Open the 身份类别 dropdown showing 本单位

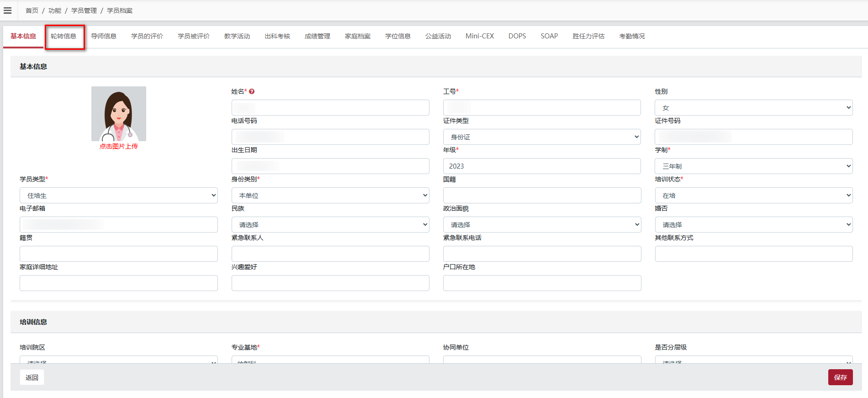tap(330, 196)
